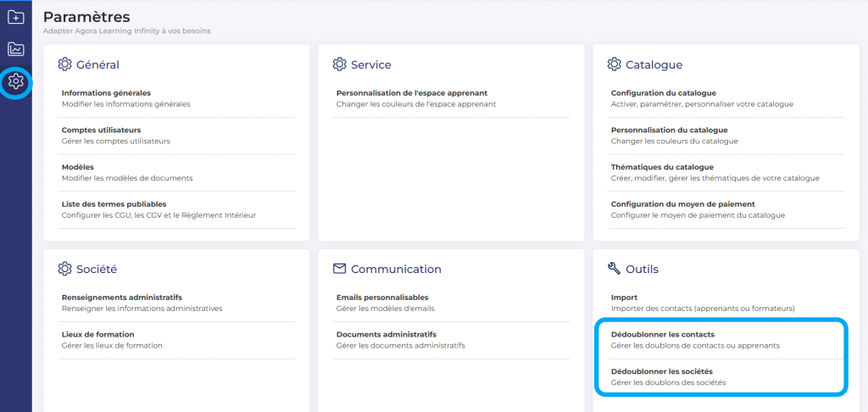Viewport: 868px width, 412px height.
Task: Click the gear icon beside Général
Action: (64, 64)
